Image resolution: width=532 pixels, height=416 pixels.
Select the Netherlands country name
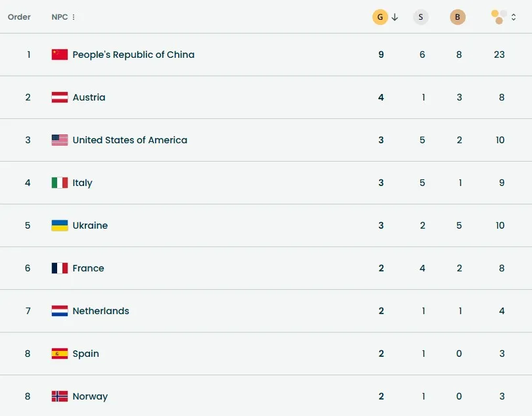click(100, 311)
